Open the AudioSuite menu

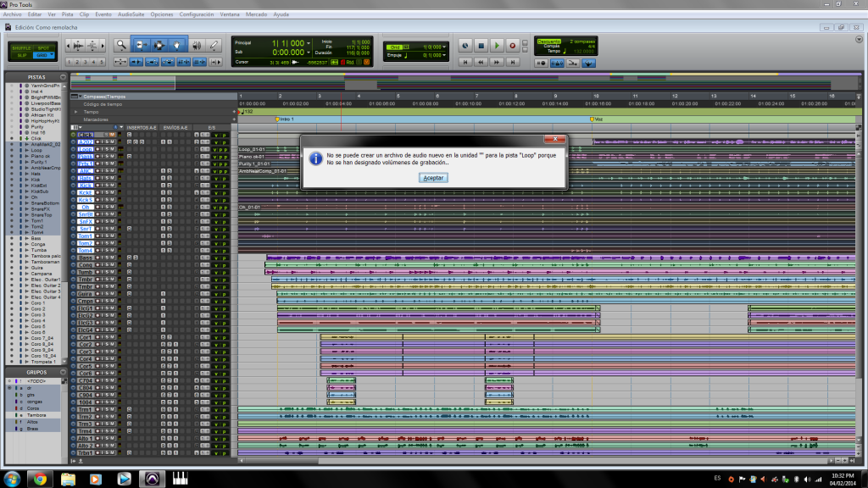click(131, 14)
